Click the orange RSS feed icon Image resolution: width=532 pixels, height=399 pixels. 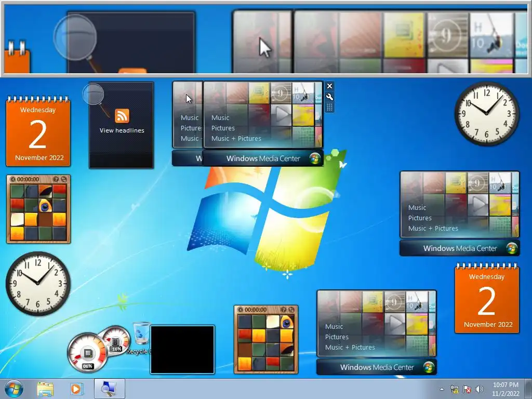point(122,116)
